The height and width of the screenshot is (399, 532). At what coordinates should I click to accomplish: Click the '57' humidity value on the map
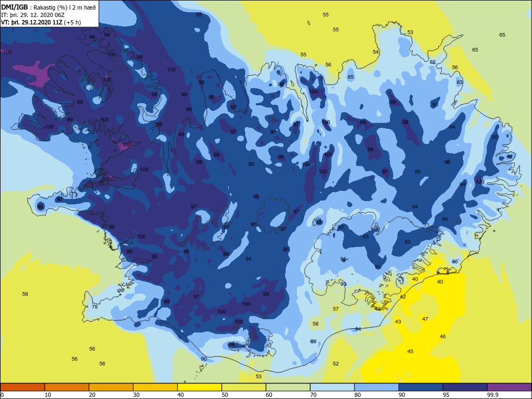[x=336, y=309]
